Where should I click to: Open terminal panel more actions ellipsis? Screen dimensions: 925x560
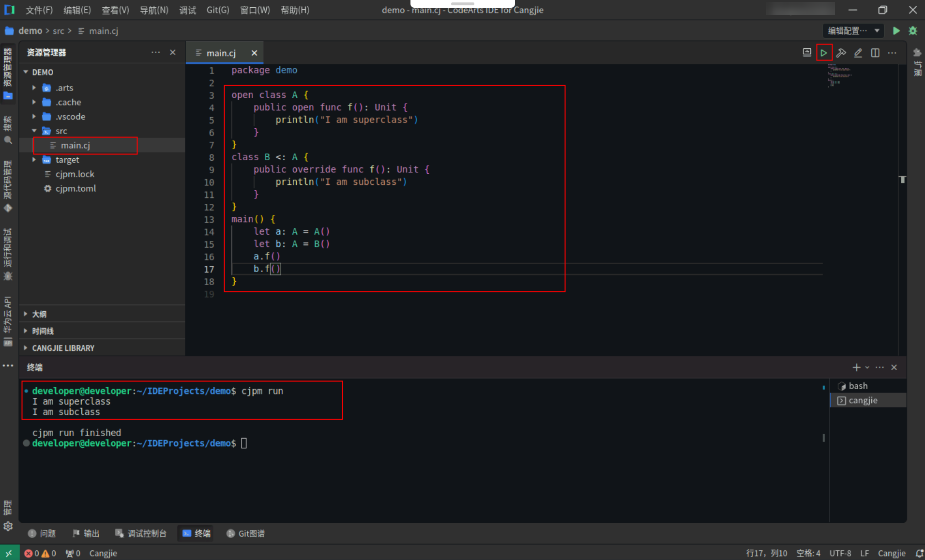pos(880,367)
